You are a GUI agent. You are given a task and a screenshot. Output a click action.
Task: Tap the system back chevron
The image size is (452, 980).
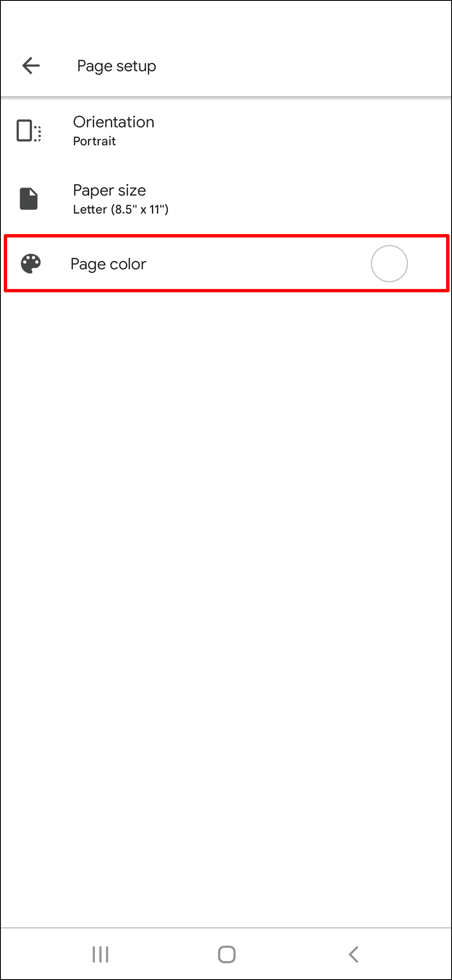pyautogui.click(x=354, y=954)
